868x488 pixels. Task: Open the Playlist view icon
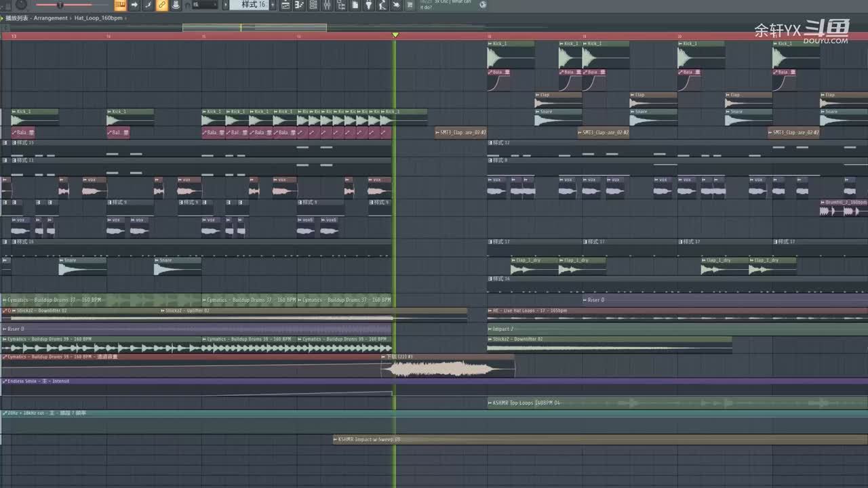[285, 5]
